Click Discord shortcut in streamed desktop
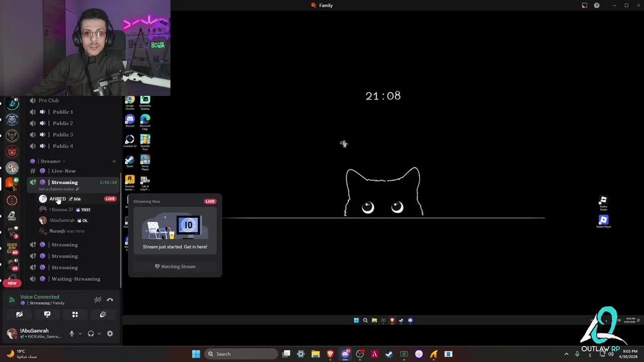This screenshot has width=644, height=362. coord(130,121)
